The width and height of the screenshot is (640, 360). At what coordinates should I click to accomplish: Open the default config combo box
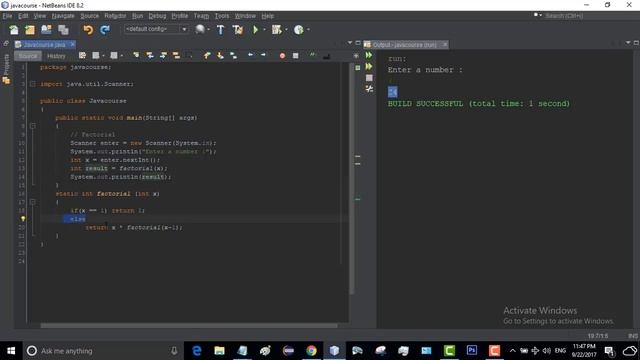(x=156, y=29)
